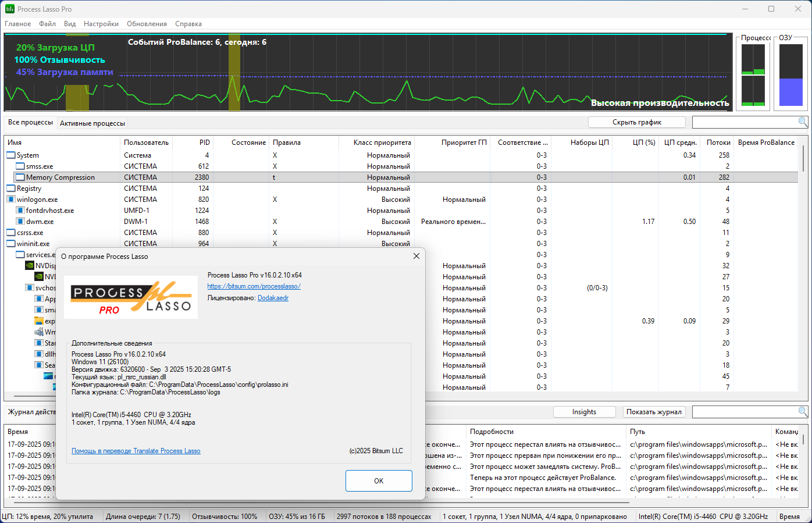
Task: Switch to the Активные процессы tab
Action: [x=92, y=123]
